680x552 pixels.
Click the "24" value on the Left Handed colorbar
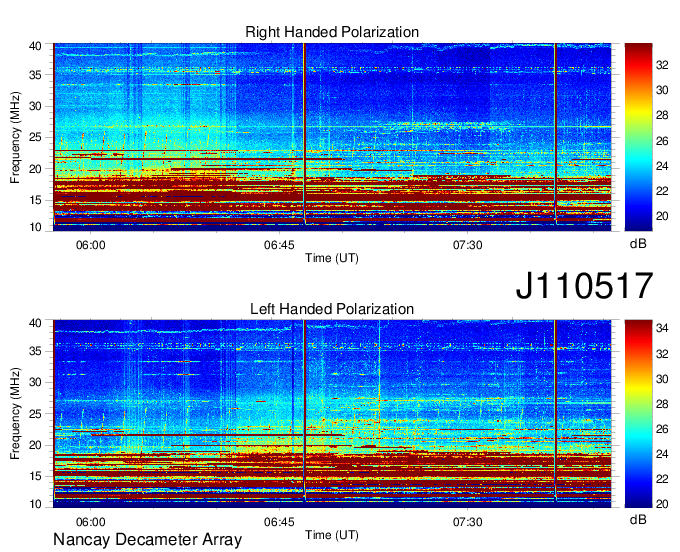coord(662,454)
